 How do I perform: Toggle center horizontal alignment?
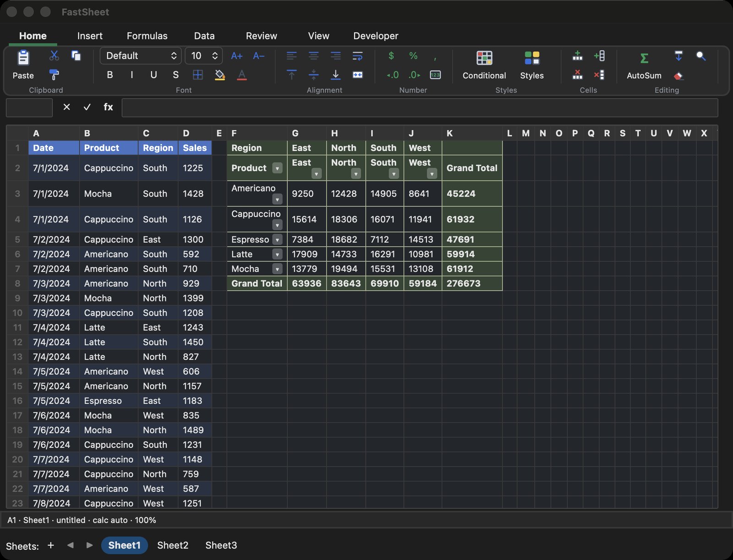[x=313, y=56]
